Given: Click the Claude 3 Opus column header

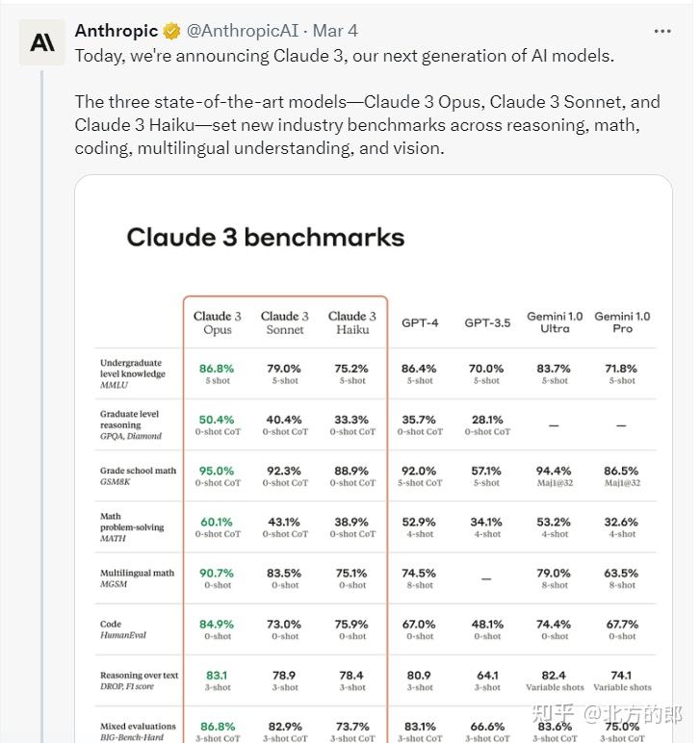Looking at the screenshot, I should coord(218,322).
